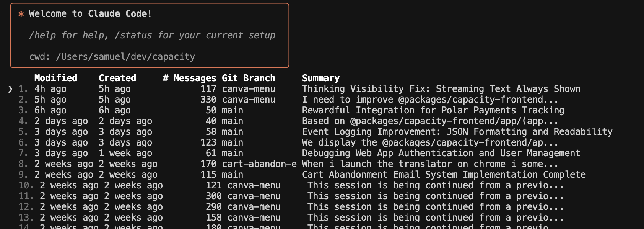Click '4h ago' modified time in row 1
Viewport: 644px width, 229px height.
(50, 89)
